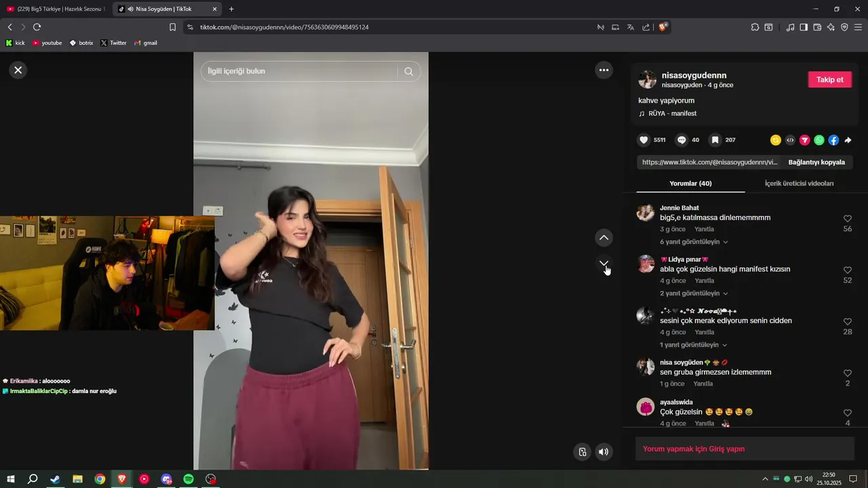Open the browser extensions puzzle icon
The height and width of the screenshot is (488, 868).
pyautogui.click(x=755, y=27)
